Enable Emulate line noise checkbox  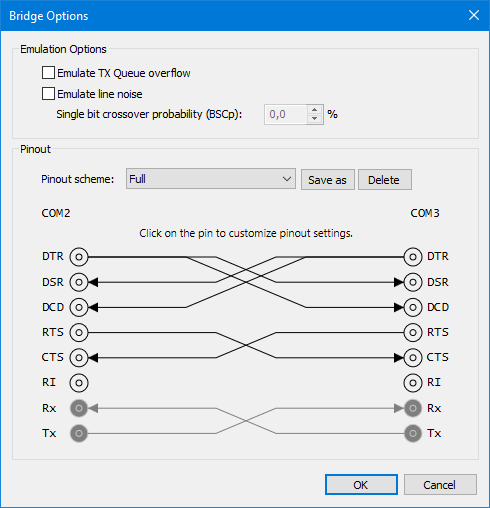coord(48,94)
